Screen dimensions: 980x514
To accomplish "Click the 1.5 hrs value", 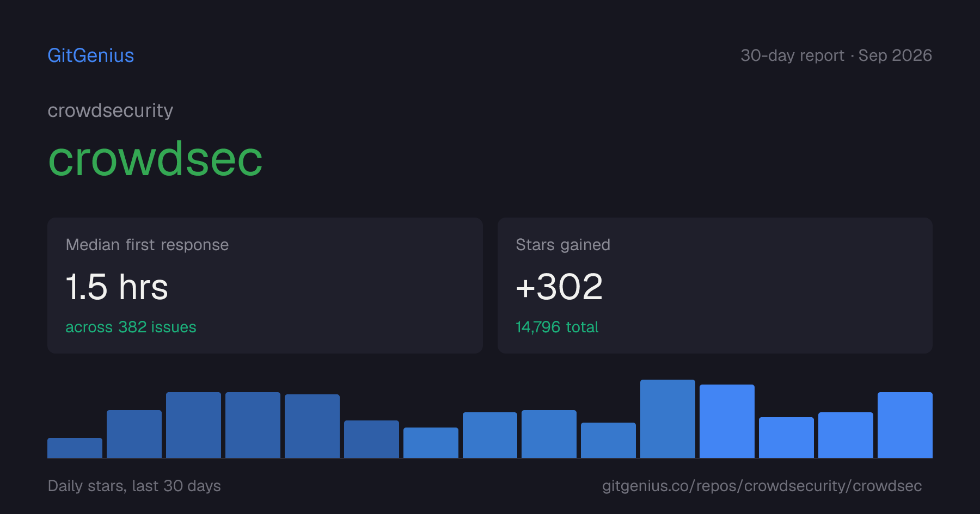I will tap(117, 287).
